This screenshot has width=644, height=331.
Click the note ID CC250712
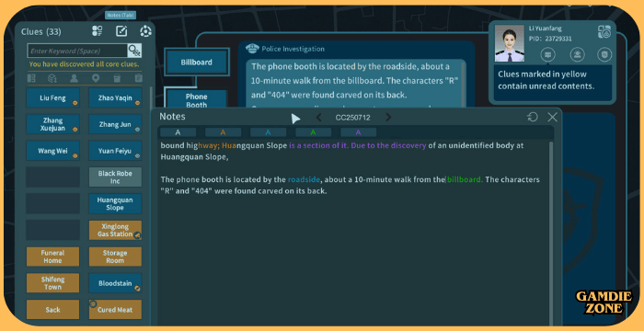pyautogui.click(x=352, y=118)
